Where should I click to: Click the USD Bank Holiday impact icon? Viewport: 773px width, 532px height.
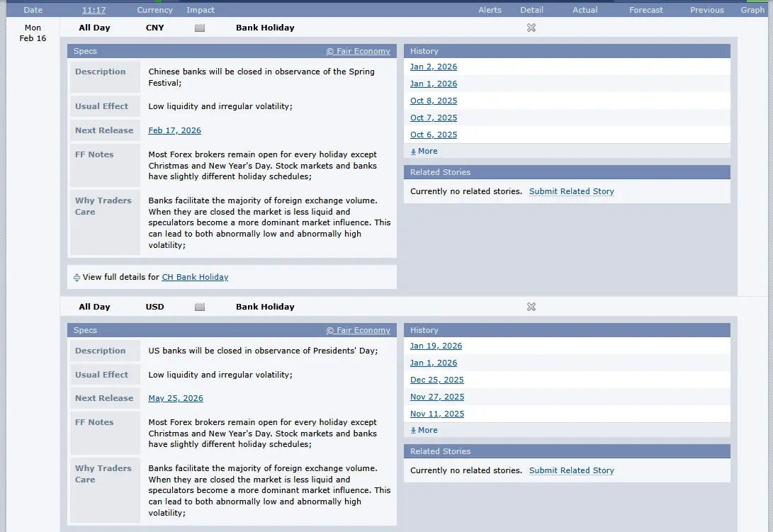(x=200, y=307)
